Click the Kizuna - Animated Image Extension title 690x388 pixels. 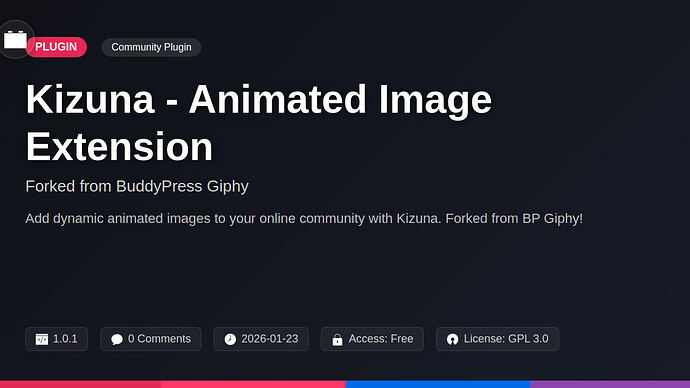point(259,123)
